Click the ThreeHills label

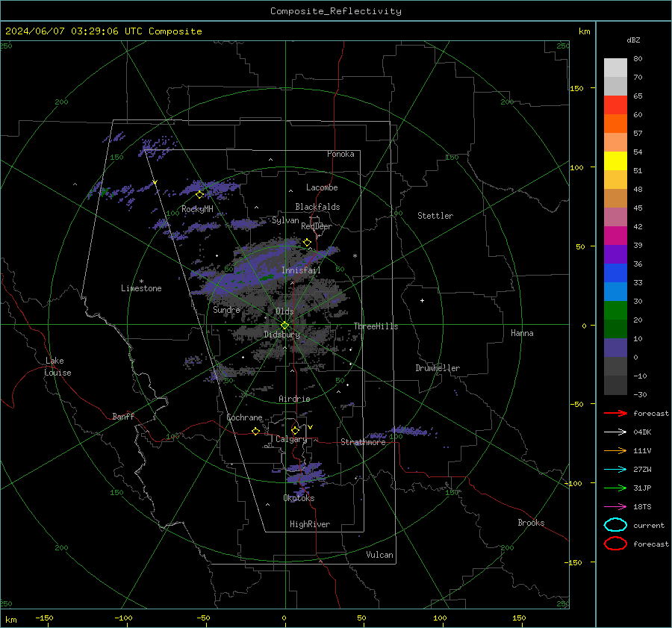[376, 326]
